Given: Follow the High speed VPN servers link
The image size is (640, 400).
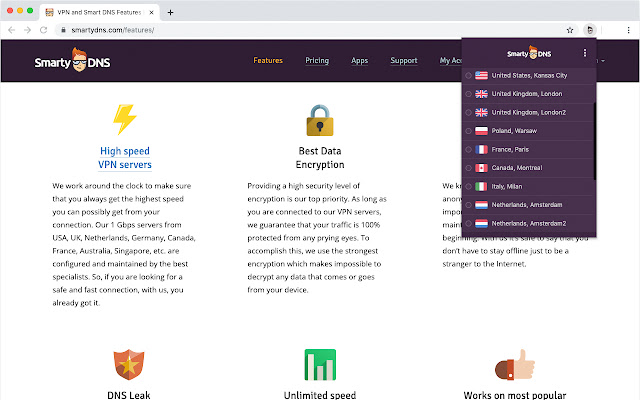Looking at the screenshot, I should tap(125, 158).
